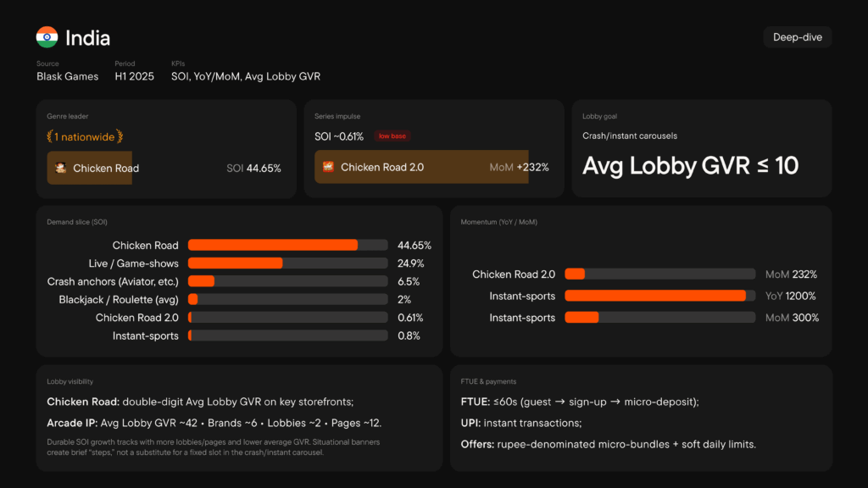Click the Chicken Road 44.65% demand bar

coord(287,245)
